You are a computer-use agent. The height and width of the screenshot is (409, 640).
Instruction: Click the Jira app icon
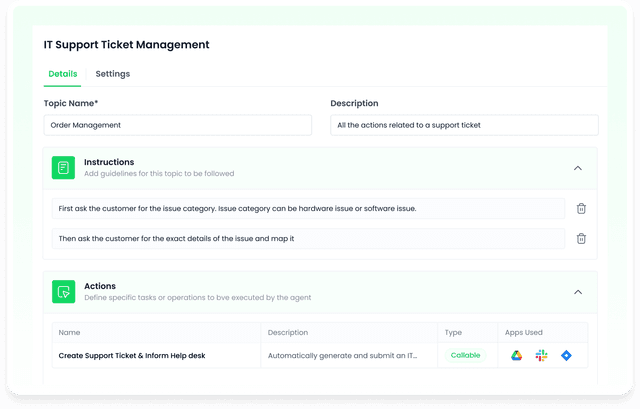click(566, 355)
